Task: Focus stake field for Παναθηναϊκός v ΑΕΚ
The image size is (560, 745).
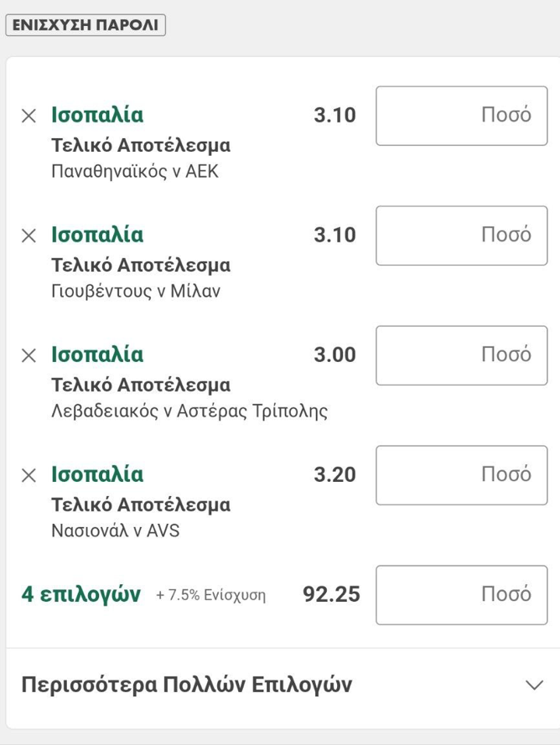Action: 462,116
